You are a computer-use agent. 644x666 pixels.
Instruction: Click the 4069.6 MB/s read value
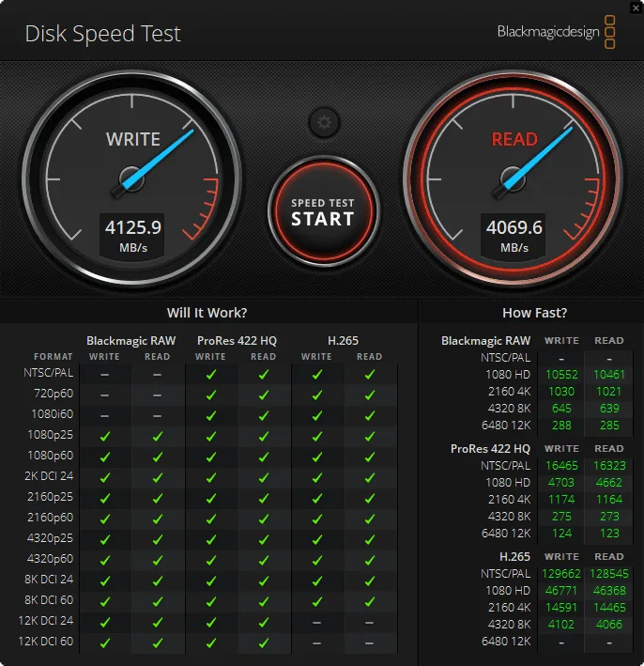pyautogui.click(x=514, y=236)
